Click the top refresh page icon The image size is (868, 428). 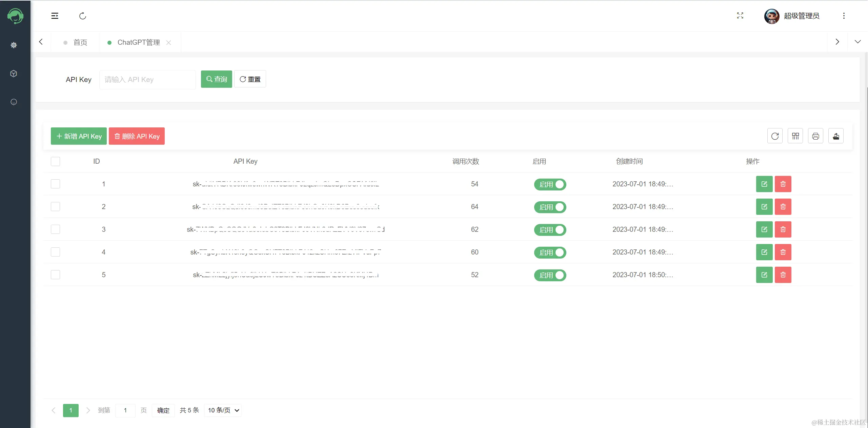click(x=83, y=16)
